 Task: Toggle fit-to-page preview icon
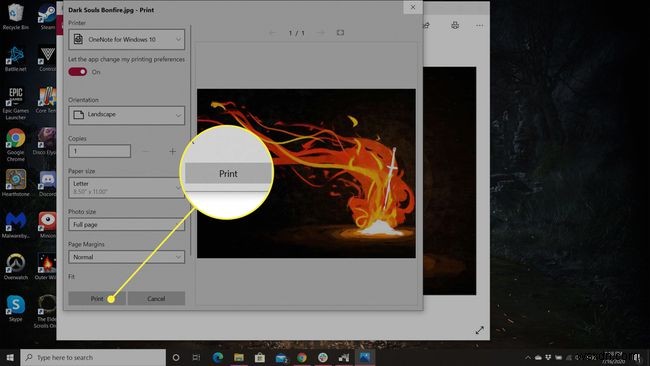(340, 33)
